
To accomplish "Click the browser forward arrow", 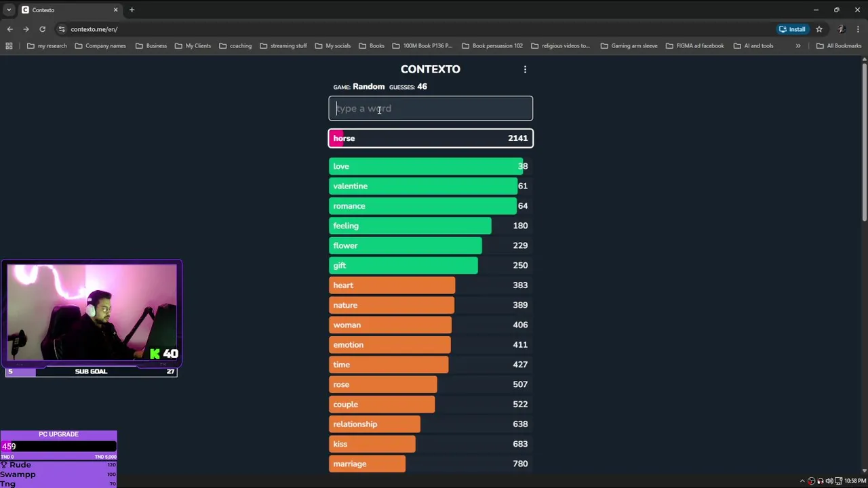I will [x=26, y=29].
